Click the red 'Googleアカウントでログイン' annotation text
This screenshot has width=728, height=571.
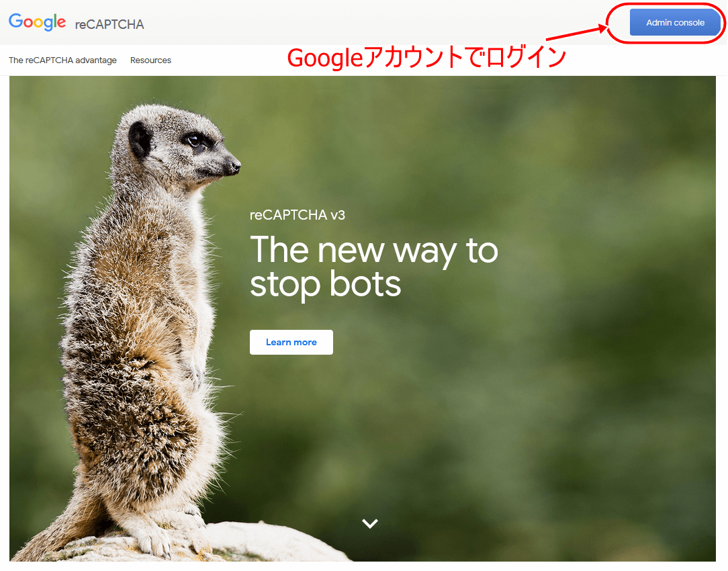coord(426,58)
